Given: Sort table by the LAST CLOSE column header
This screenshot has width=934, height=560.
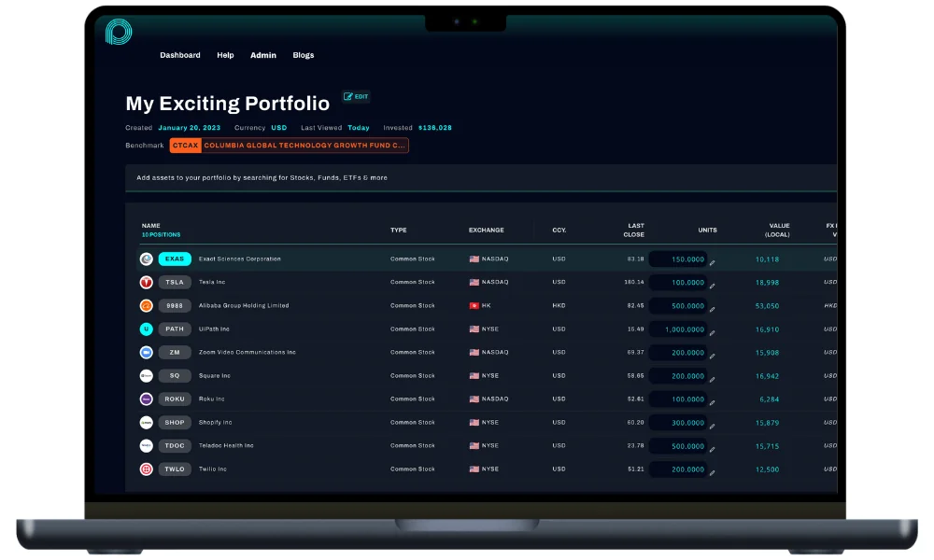Looking at the screenshot, I should point(634,230).
